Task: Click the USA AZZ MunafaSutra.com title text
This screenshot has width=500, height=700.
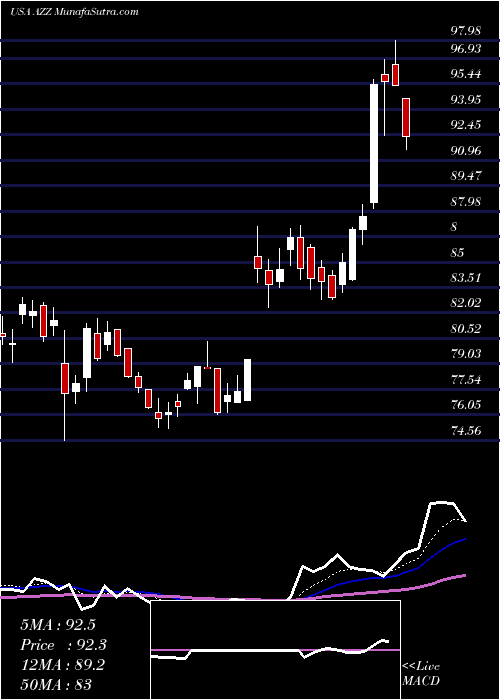Action: 74,12
